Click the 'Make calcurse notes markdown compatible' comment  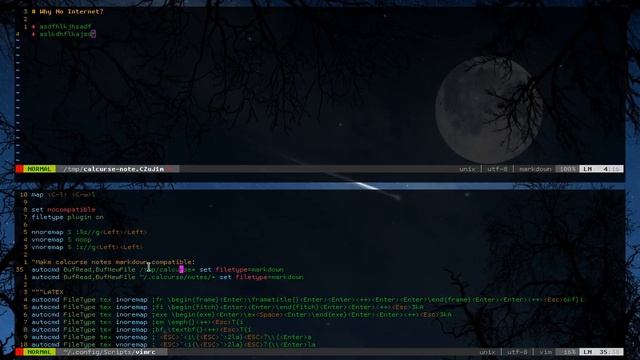coord(113,262)
